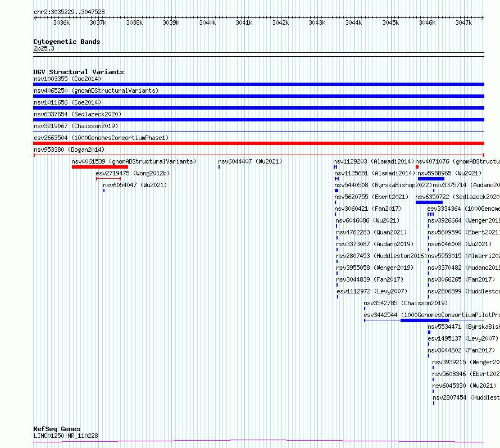Viewport: 500px width, 448px height.
Task: Select the nsv6046008 (Wu2021) label
Action: [x=460, y=244]
